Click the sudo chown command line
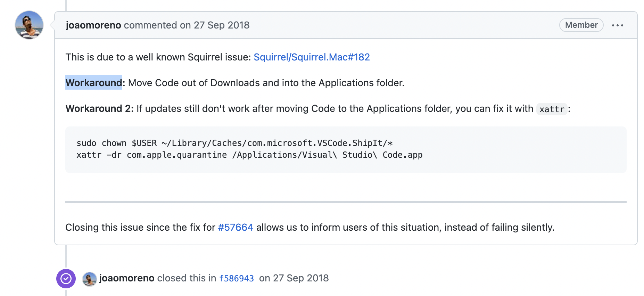This screenshot has height=296, width=644. coord(234,143)
